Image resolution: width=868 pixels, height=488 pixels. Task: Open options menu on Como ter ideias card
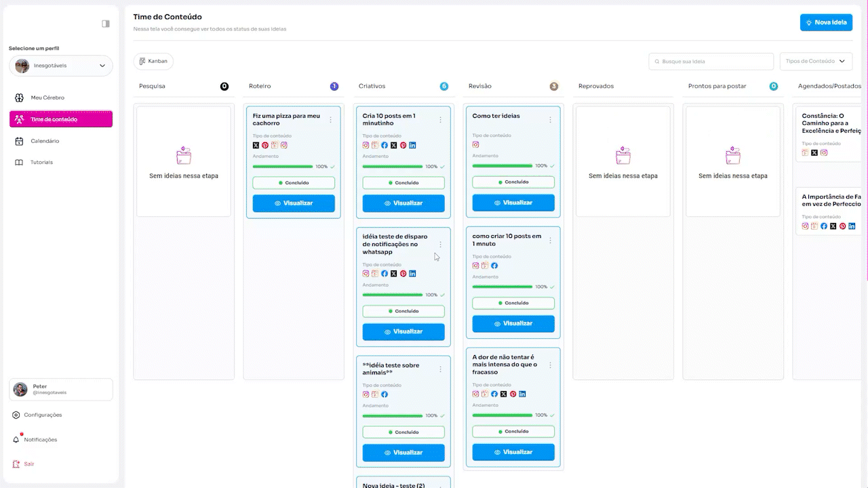(x=550, y=120)
